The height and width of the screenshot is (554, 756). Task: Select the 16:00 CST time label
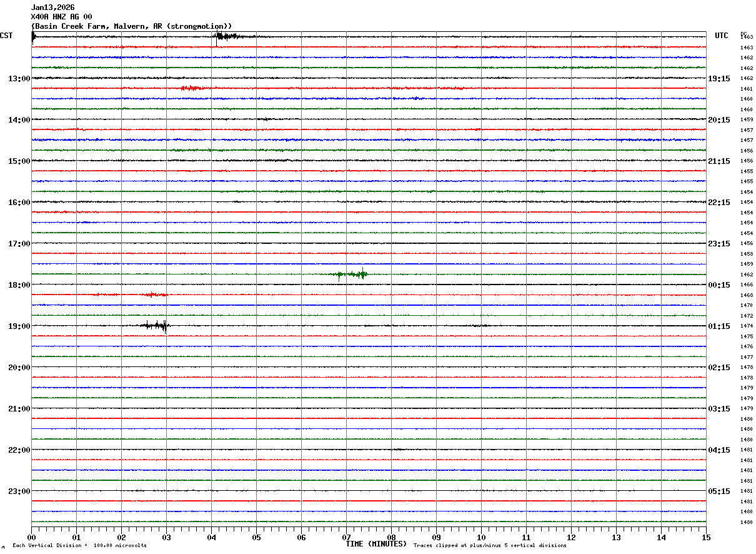click(19, 203)
